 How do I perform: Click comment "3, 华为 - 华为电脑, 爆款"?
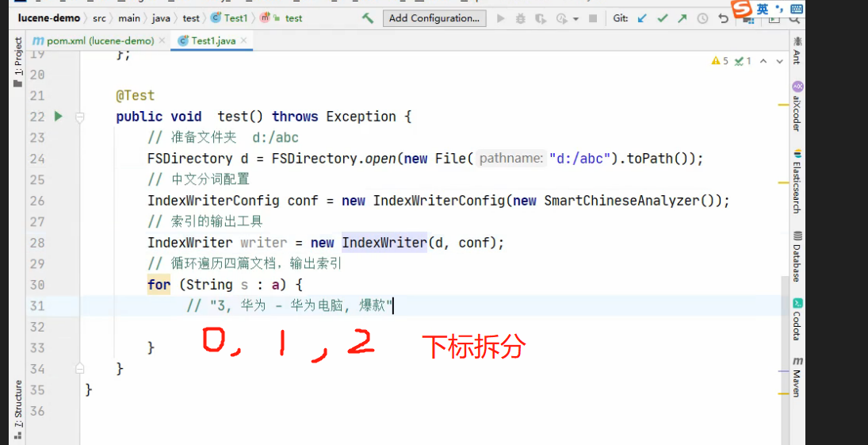click(x=289, y=305)
